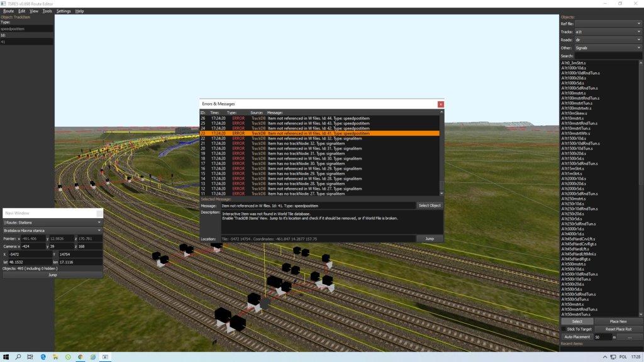Viewport: 644px width, 362px height.
Task: Open File Explorer from the taskbar
Action: (x=56, y=356)
